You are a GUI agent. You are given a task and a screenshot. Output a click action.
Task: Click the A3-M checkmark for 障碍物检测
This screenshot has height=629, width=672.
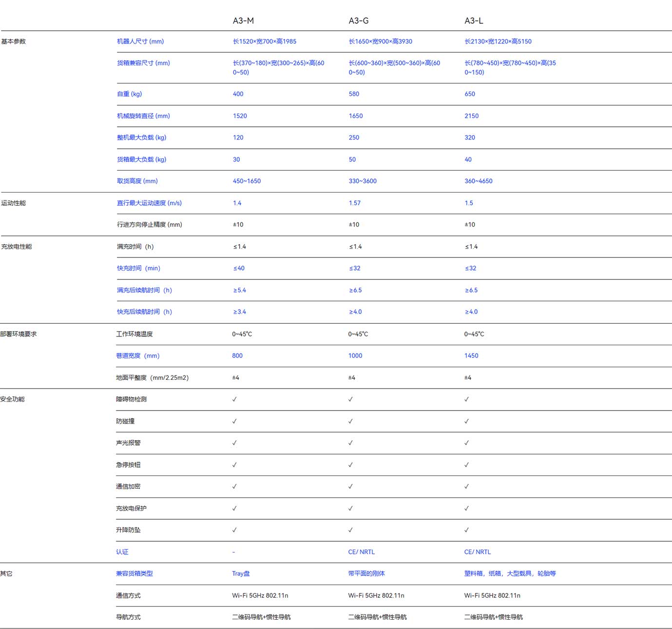234,399
